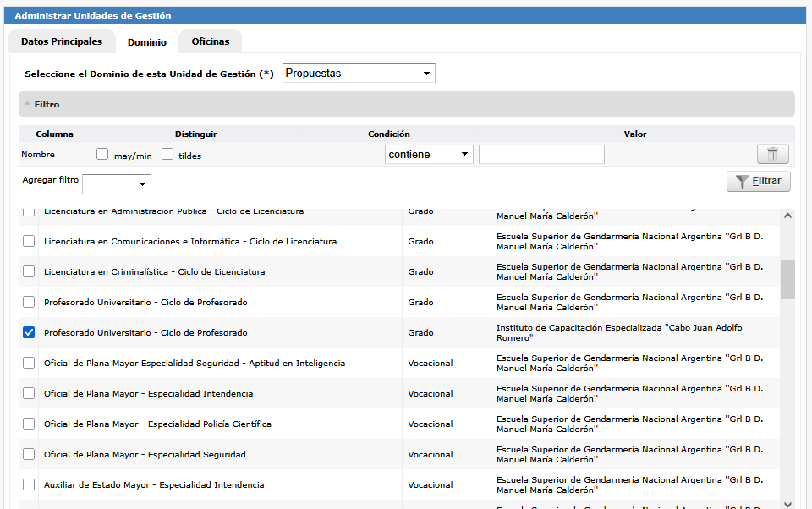The height and width of the screenshot is (509, 812).
Task: Check Oficial de Plana Mayor - Especialidad Seguridad
Action: click(x=29, y=455)
